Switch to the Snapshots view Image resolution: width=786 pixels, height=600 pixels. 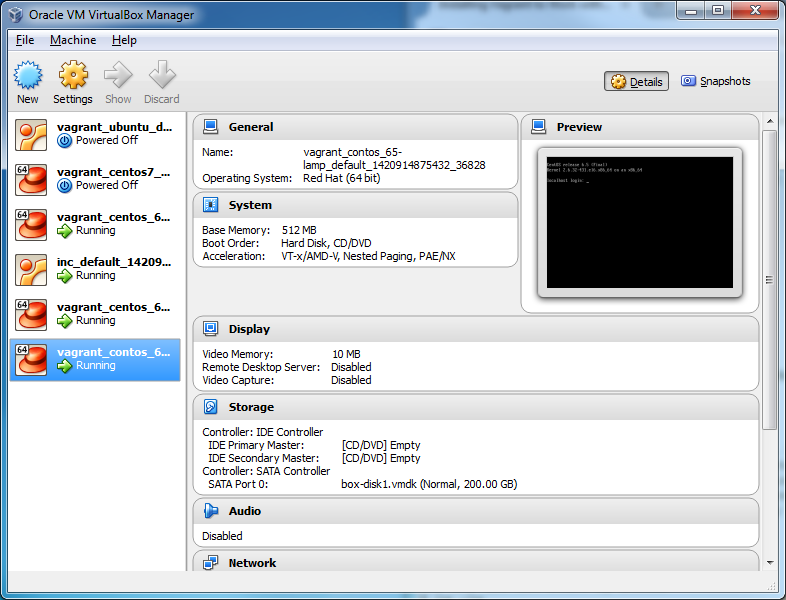tap(715, 82)
